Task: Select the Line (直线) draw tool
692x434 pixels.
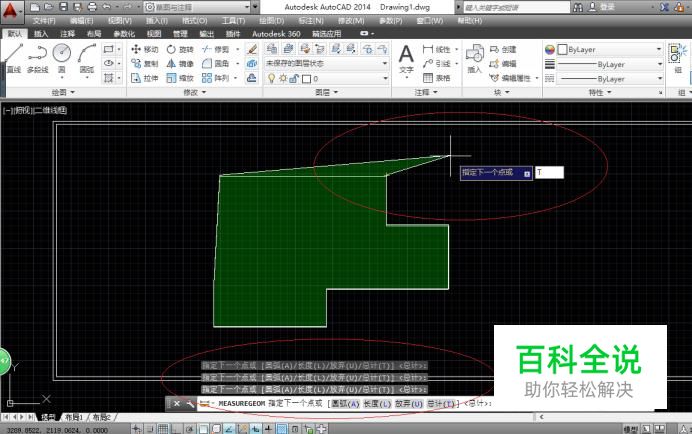Action: click(x=14, y=58)
